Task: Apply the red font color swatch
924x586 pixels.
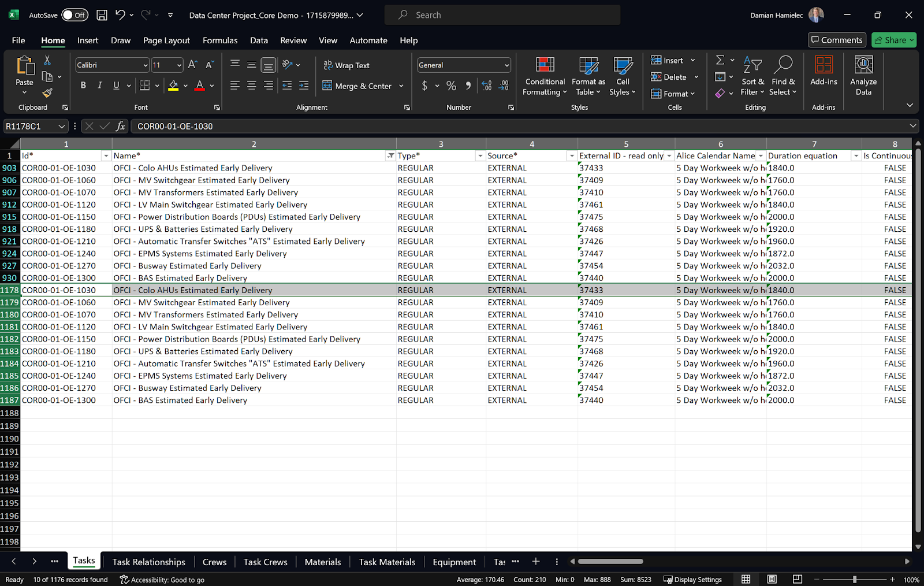Action: click(x=200, y=86)
